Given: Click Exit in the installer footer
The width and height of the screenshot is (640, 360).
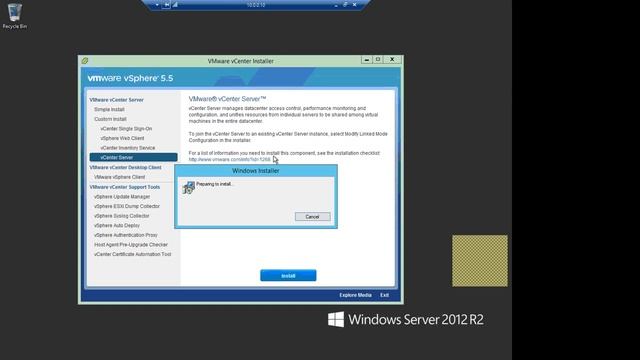Looking at the screenshot, I should click(384, 295).
